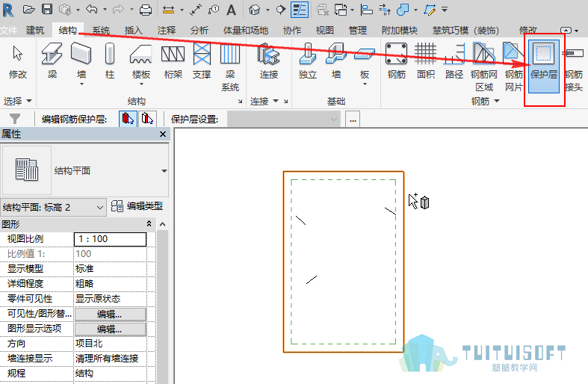Viewport: 588px width, 384px height.
Task: Click the Open folder icon in quick access toolbar
Action: (28, 10)
